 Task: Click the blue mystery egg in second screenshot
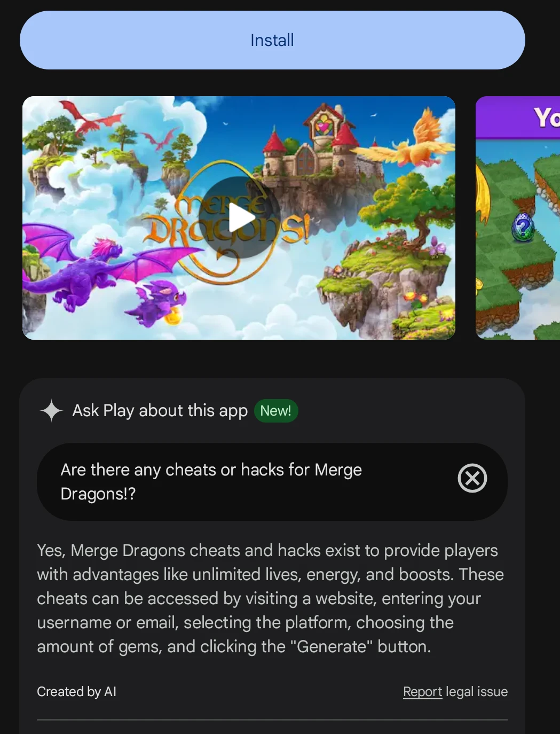pos(523,227)
